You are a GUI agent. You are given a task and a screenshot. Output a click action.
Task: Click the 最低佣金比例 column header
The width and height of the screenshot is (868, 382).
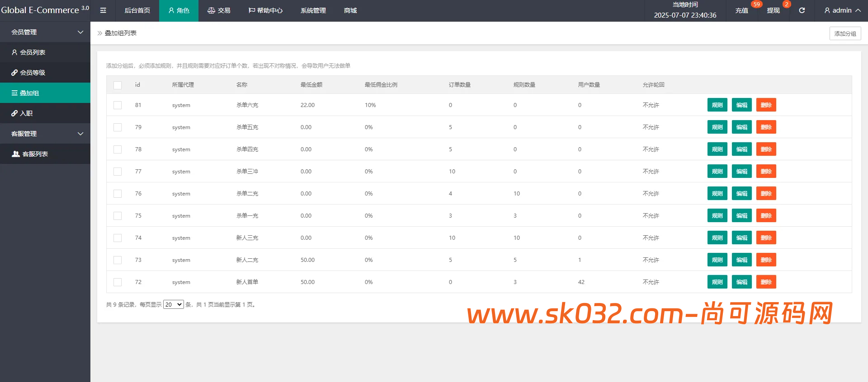tap(381, 84)
